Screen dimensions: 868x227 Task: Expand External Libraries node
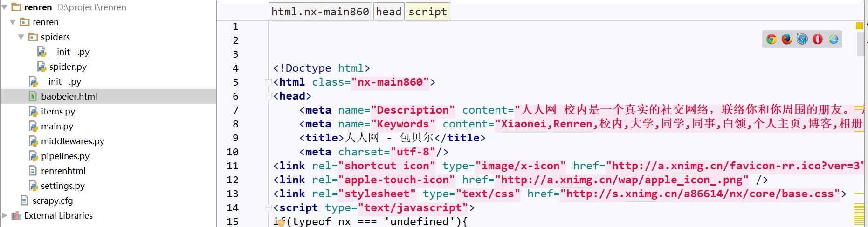(x=5, y=215)
